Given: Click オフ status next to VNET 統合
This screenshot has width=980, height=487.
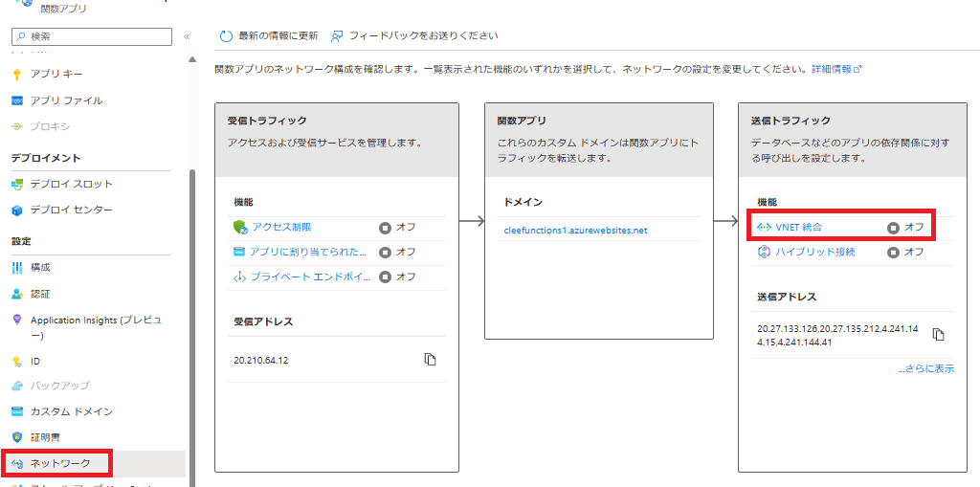Looking at the screenshot, I should [x=905, y=228].
